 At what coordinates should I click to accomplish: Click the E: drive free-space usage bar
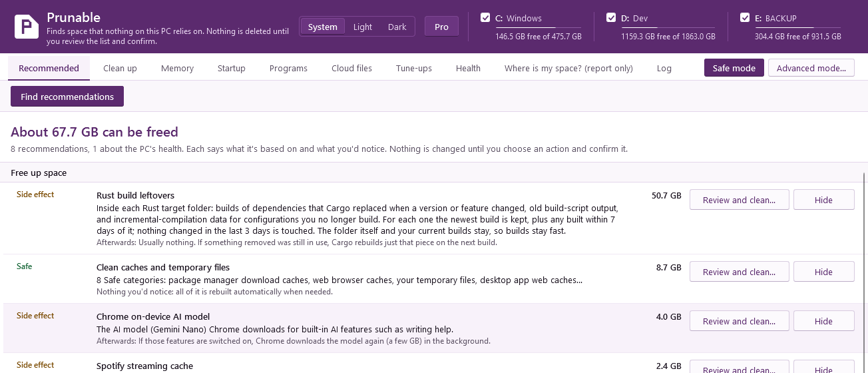pyautogui.click(x=798, y=28)
